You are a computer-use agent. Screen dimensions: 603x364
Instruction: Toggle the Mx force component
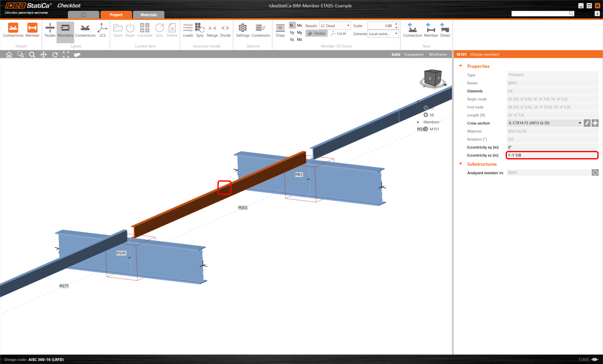(x=299, y=25)
